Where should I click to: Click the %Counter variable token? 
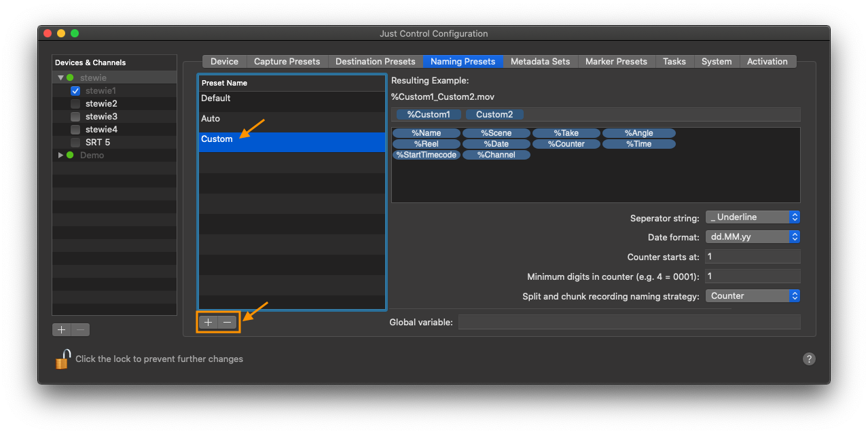tap(566, 144)
